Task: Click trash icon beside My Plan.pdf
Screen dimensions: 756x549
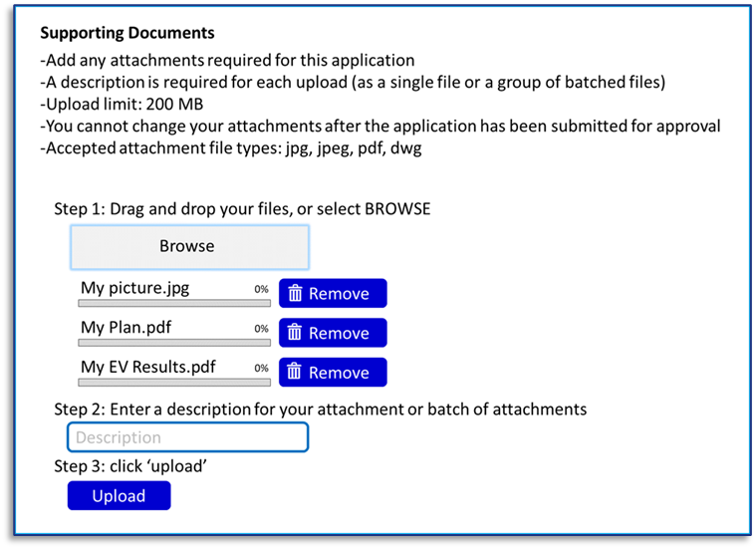Action: pos(294,333)
